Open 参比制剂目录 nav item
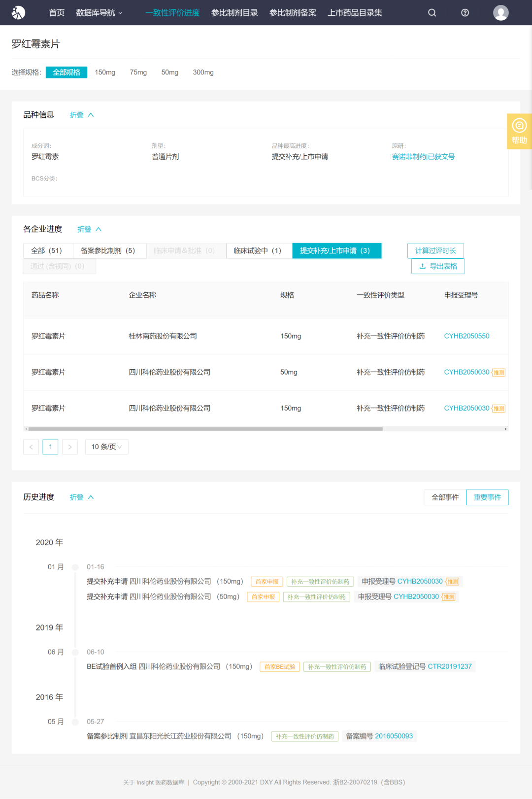Screen dimensions: 532x799 (x=234, y=13)
